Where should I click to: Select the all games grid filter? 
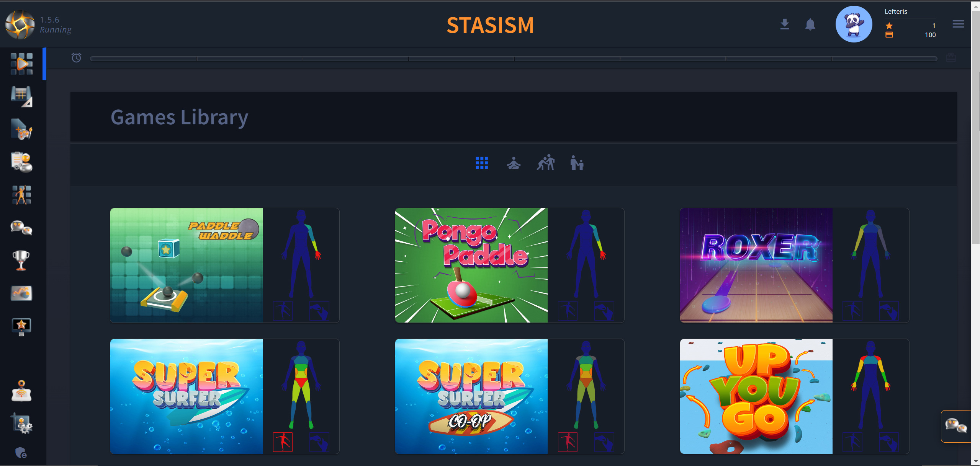(482, 163)
